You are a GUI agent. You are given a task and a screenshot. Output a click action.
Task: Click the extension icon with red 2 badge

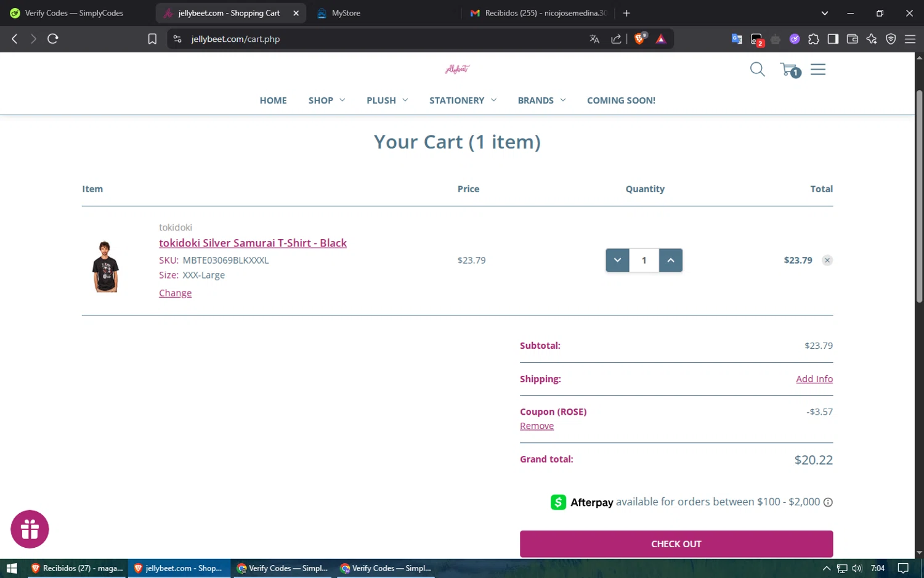click(757, 39)
